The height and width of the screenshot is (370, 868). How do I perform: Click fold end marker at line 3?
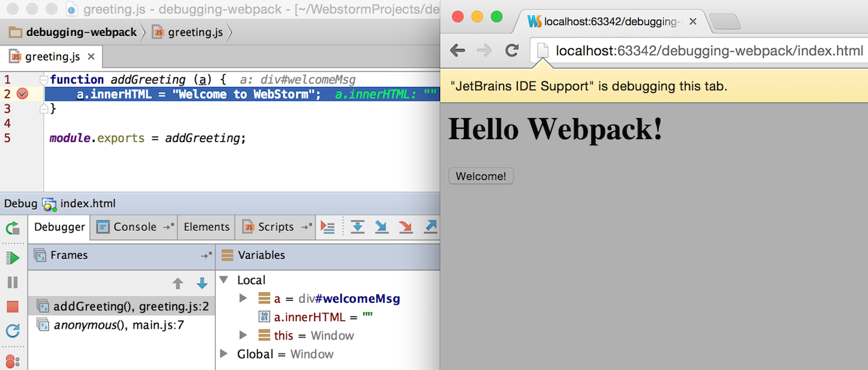[x=43, y=108]
